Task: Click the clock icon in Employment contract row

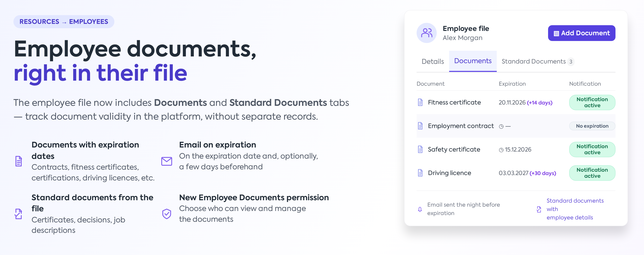Action: 501,126
